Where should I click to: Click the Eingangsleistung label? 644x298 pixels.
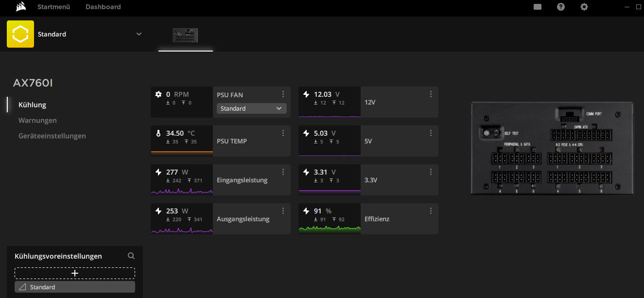click(242, 180)
